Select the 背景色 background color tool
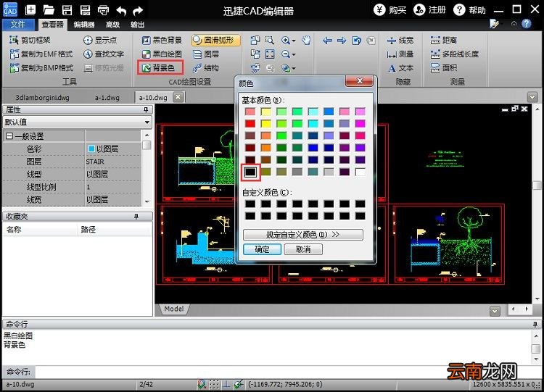The height and width of the screenshot is (392, 544). point(160,67)
